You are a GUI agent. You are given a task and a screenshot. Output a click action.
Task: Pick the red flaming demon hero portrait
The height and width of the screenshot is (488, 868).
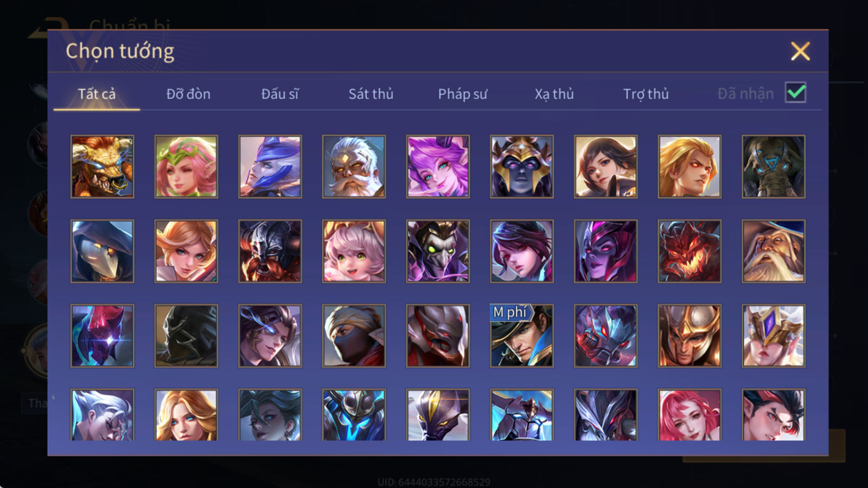click(x=690, y=251)
